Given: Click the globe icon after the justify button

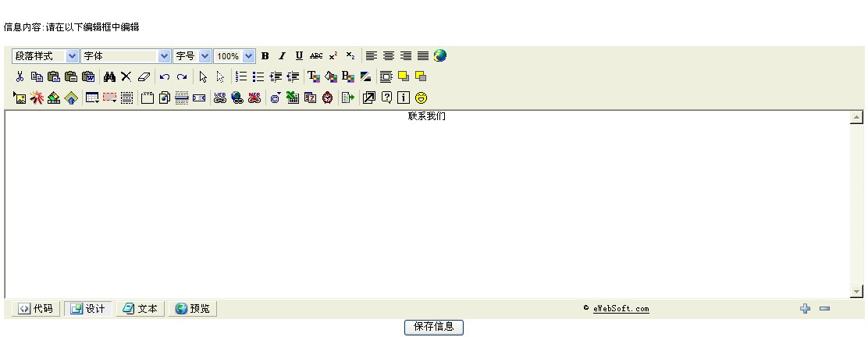Looking at the screenshot, I should pyautogui.click(x=440, y=55).
